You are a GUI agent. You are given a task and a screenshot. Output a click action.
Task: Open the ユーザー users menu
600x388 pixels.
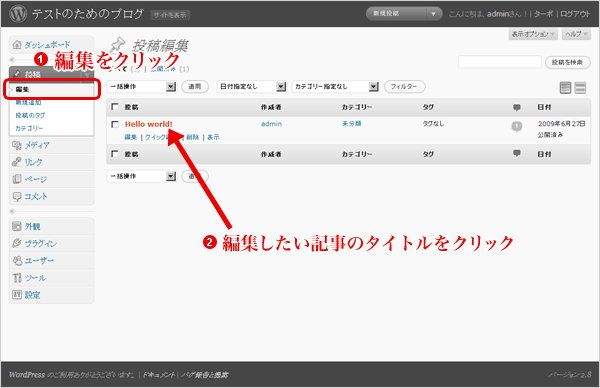tap(39, 261)
